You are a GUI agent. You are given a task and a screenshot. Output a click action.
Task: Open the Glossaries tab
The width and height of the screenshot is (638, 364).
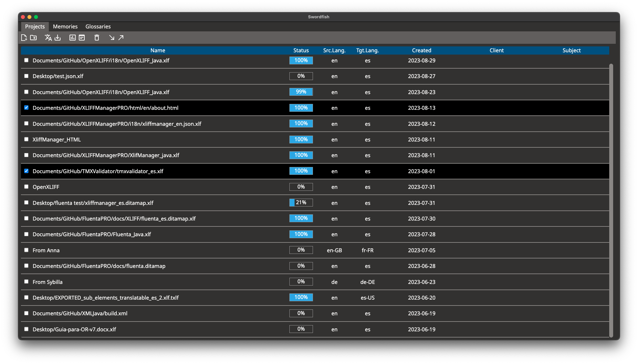[98, 26]
